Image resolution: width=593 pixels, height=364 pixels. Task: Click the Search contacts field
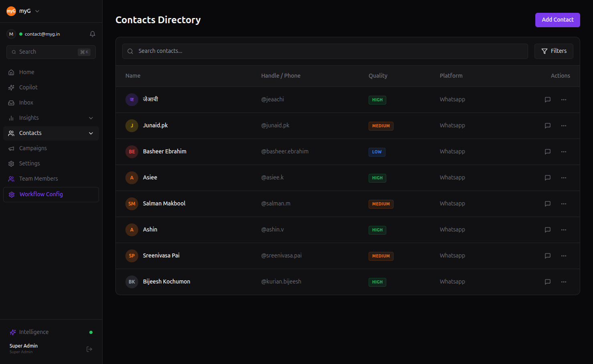pyautogui.click(x=325, y=51)
